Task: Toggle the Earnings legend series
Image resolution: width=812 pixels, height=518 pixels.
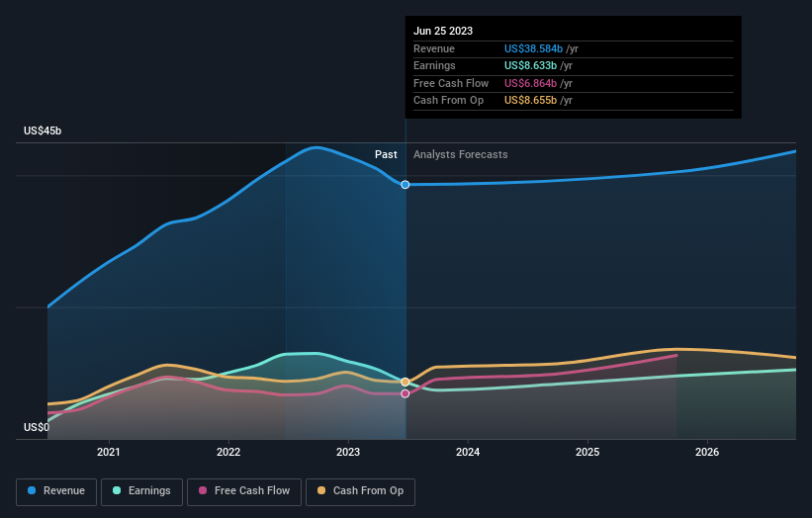Action: coord(141,491)
